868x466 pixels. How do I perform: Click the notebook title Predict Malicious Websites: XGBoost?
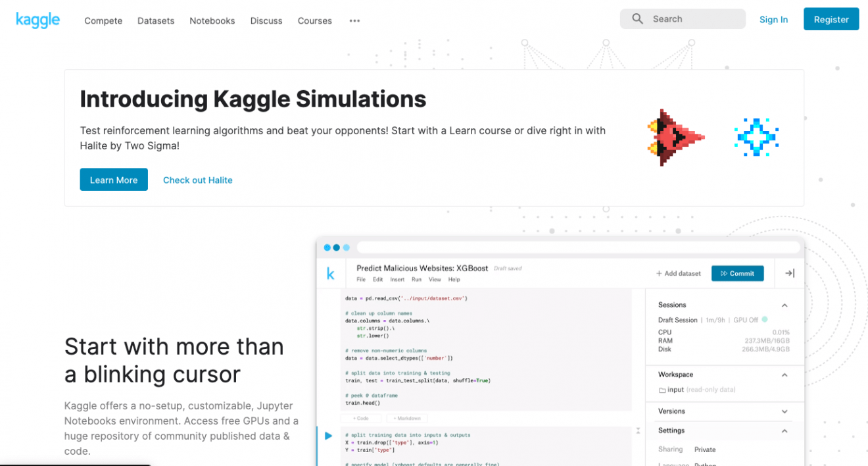tap(422, 269)
